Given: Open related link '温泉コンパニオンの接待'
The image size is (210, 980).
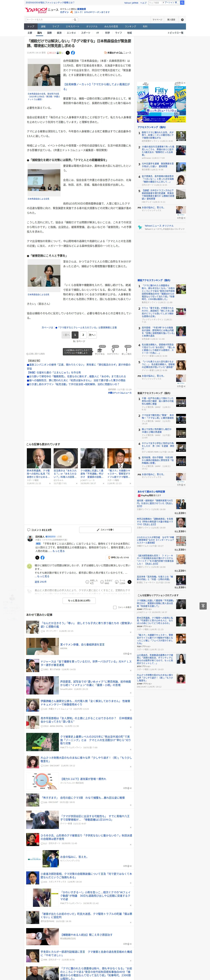Looking at the screenshot, I should 79,366.
